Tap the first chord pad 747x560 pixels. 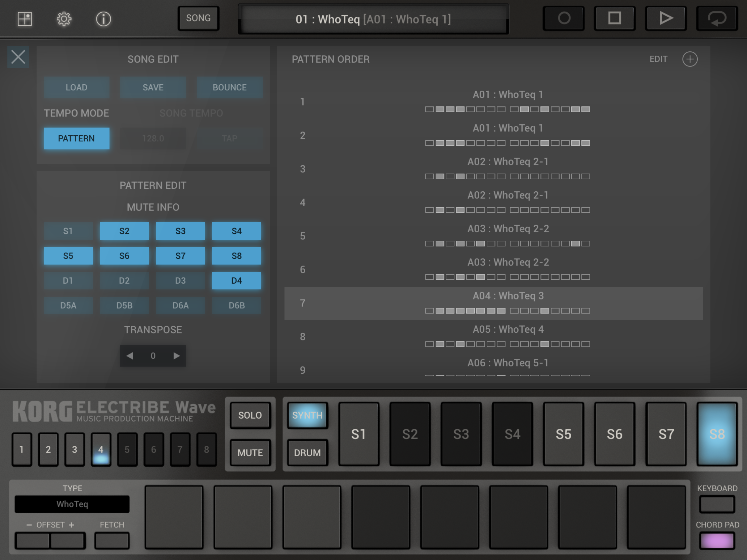[174, 517]
